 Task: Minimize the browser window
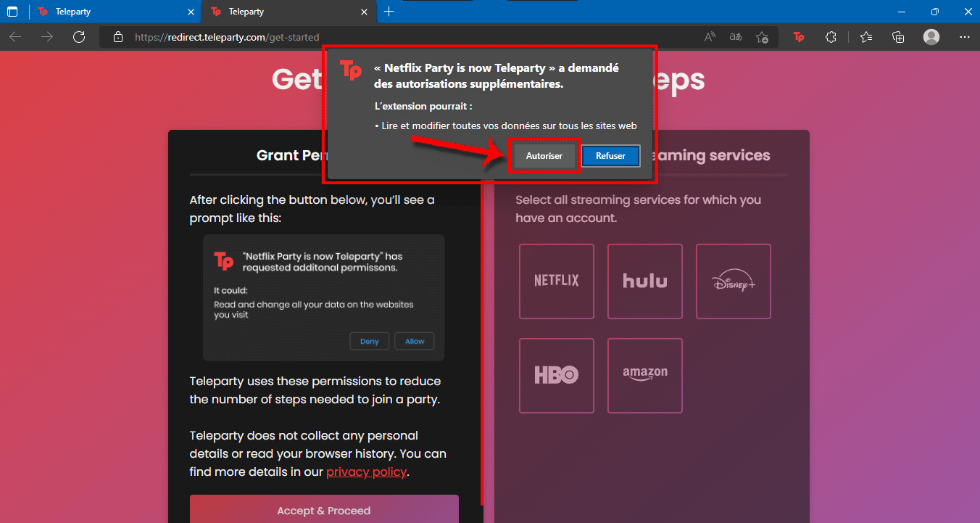tap(902, 12)
